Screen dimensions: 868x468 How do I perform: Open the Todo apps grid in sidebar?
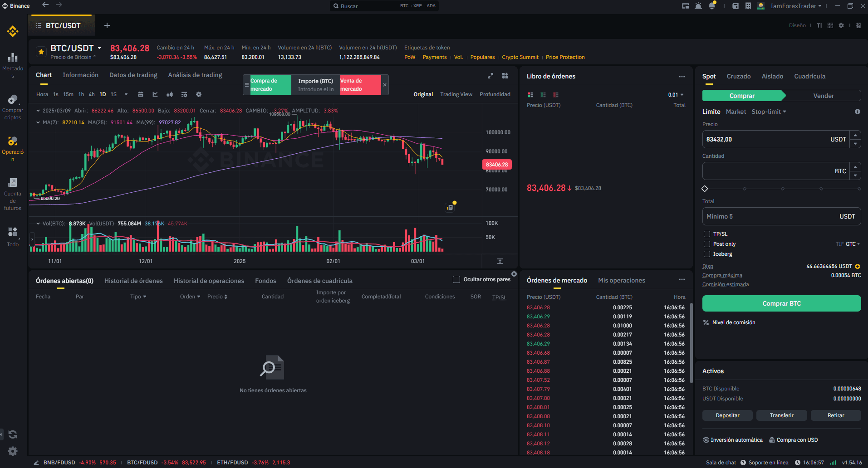(x=13, y=232)
